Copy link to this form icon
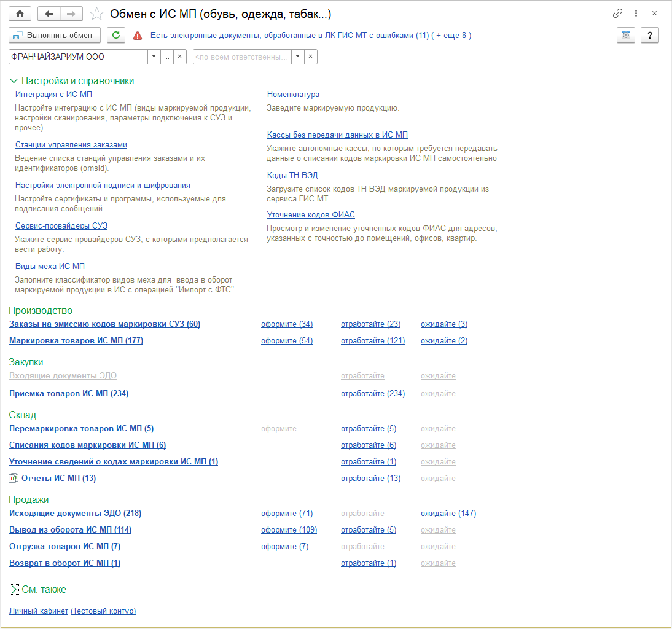The height and width of the screenshot is (629, 672). coord(617,14)
